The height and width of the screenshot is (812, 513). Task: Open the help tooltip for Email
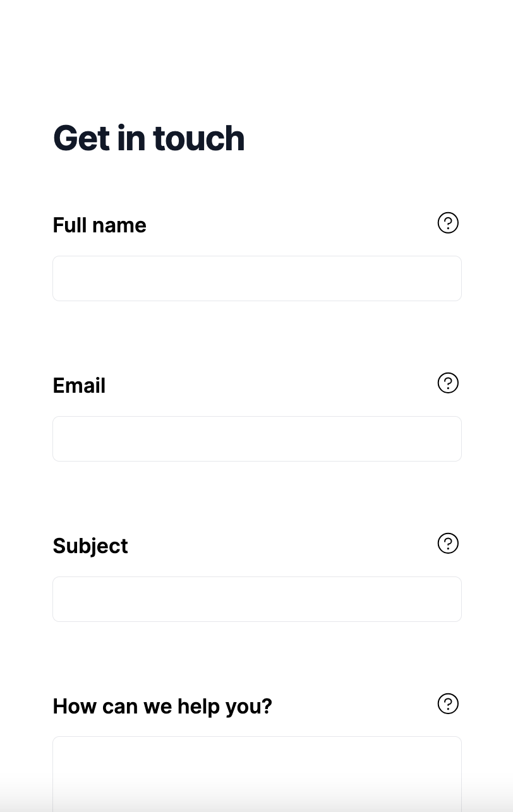448,383
